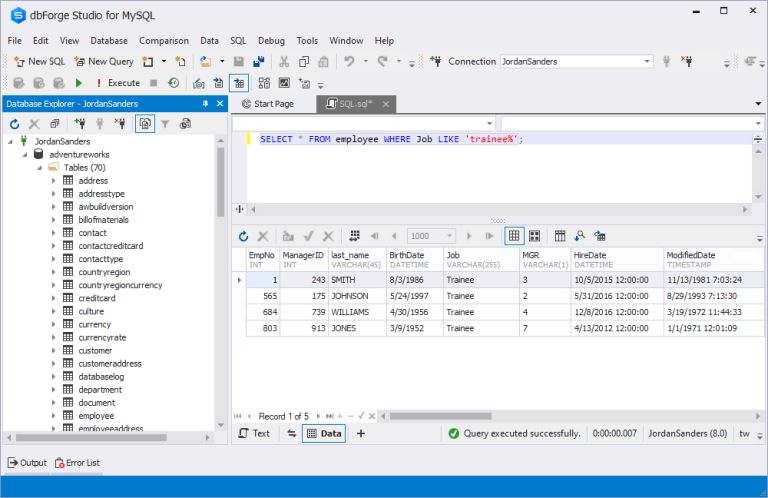Select the customer table in the tree

coord(95,351)
